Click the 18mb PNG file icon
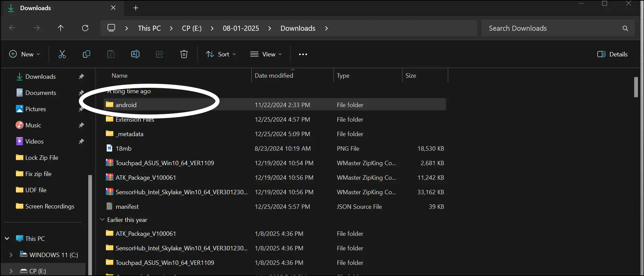 point(109,148)
